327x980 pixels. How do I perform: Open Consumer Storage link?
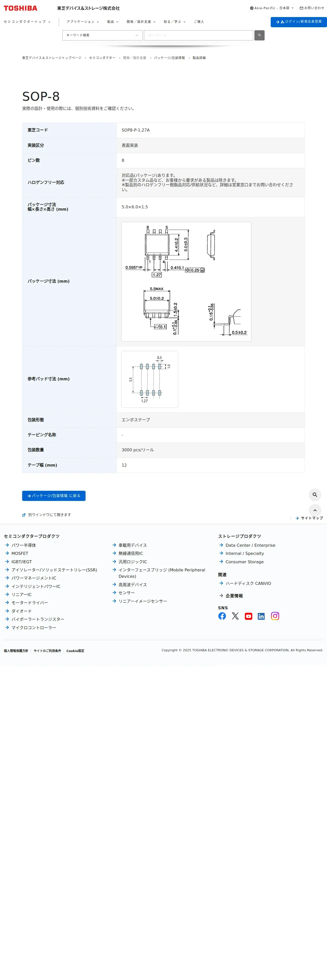point(244,562)
